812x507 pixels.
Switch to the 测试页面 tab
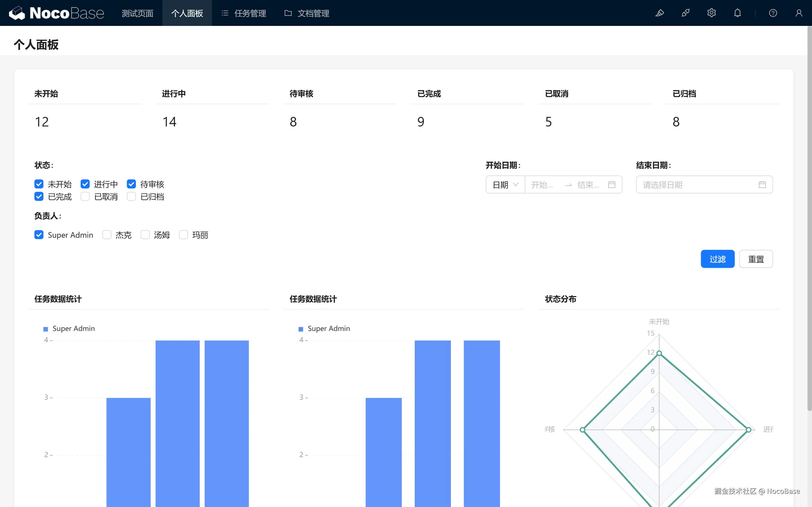[x=137, y=13]
